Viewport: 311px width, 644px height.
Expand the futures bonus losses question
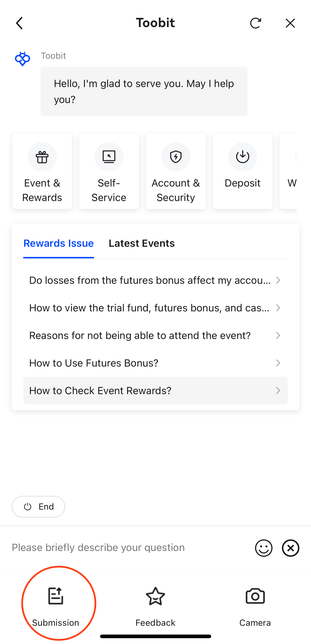coord(155,280)
